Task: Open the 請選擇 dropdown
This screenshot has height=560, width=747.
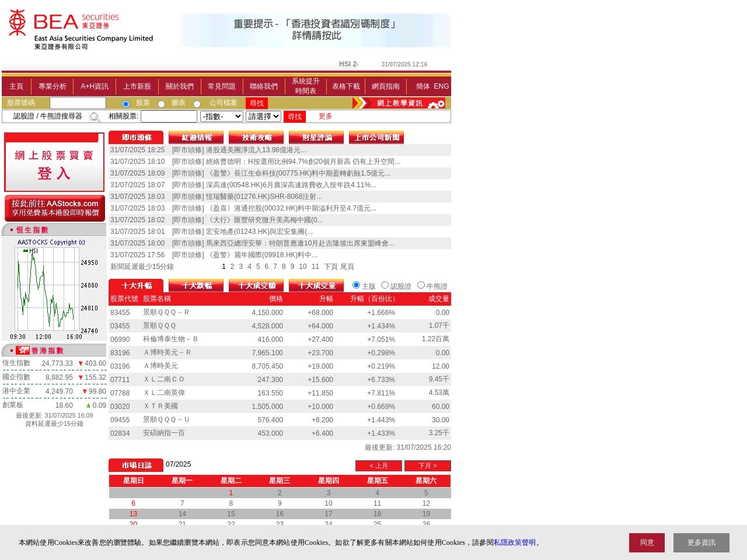Action: [263, 117]
